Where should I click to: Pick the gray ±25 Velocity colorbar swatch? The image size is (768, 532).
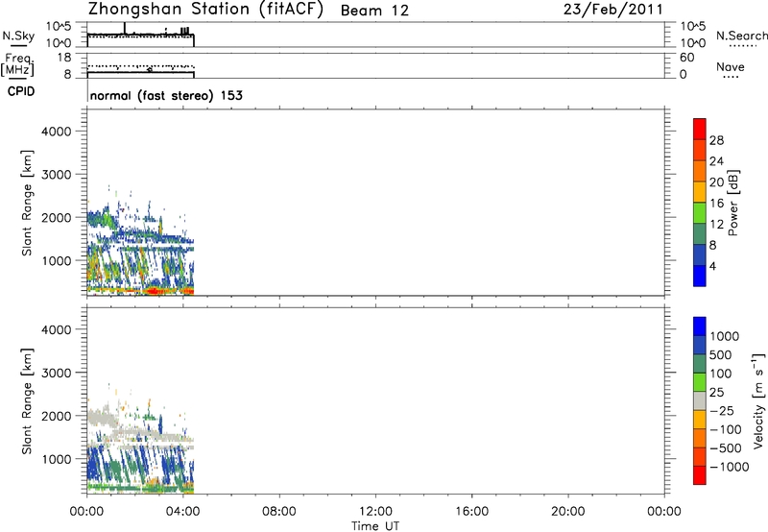(700, 401)
